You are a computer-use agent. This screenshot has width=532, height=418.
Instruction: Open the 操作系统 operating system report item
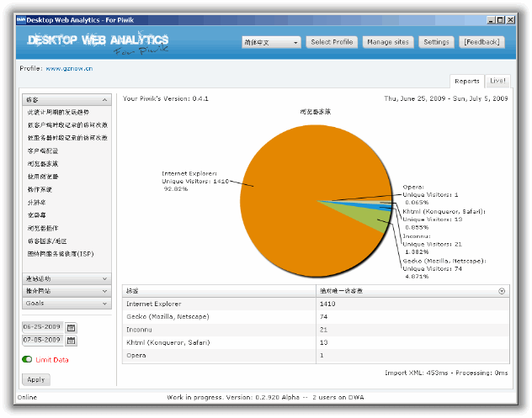[40, 189]
